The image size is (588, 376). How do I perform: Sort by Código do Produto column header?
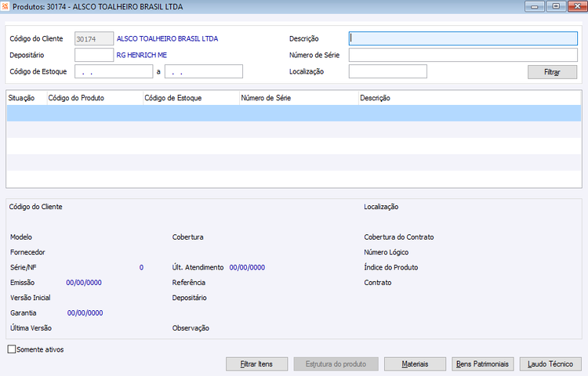coord(95,98)
